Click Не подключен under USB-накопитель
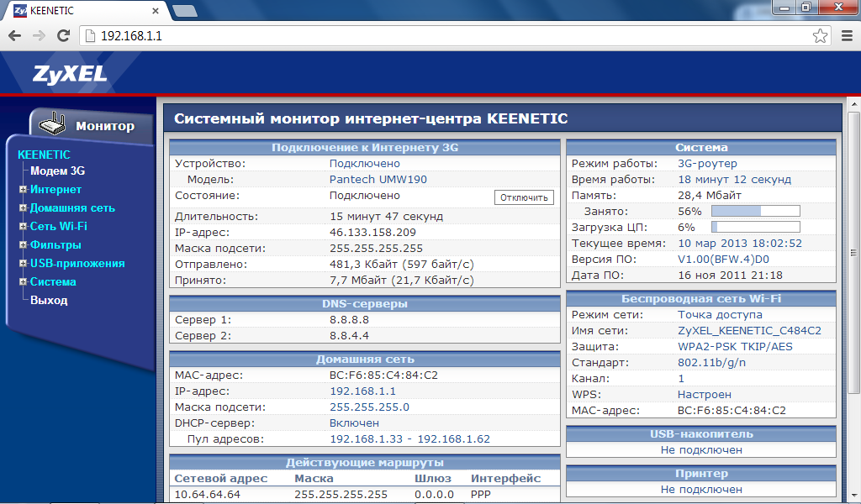The image size is (861, 504). click(x=701, y=449)
